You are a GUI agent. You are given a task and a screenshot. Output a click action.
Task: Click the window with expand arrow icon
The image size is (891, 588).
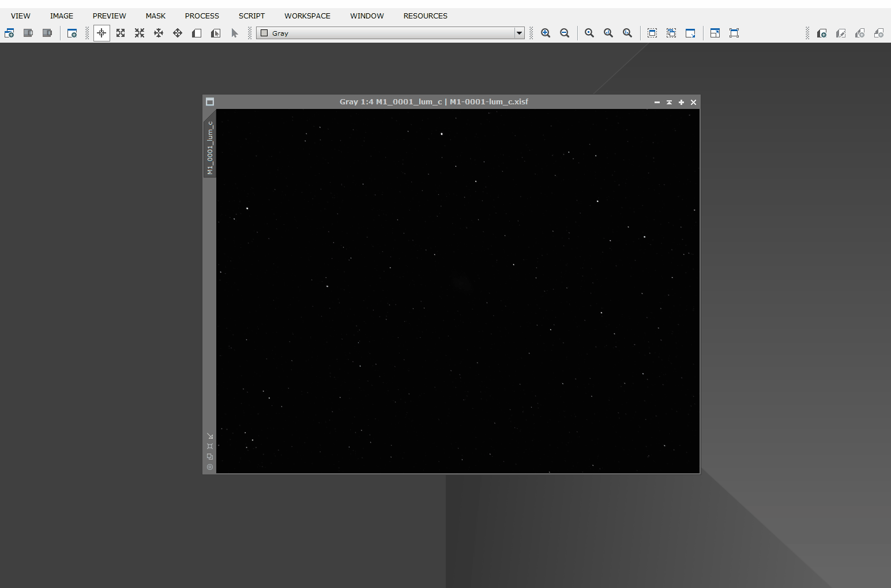pos(715,33)
